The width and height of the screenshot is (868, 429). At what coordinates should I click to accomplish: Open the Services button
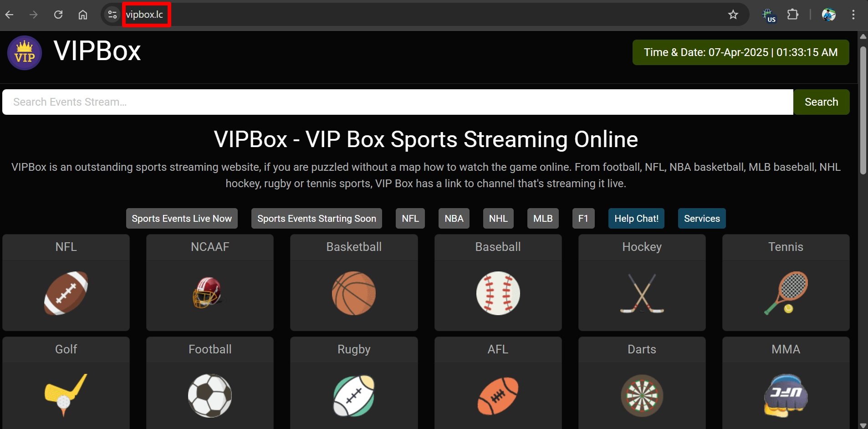pyautogui.click(x=702, y=219)
